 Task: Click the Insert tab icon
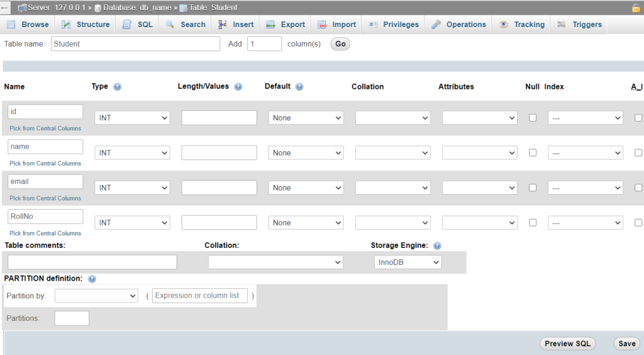click(222, 25)
